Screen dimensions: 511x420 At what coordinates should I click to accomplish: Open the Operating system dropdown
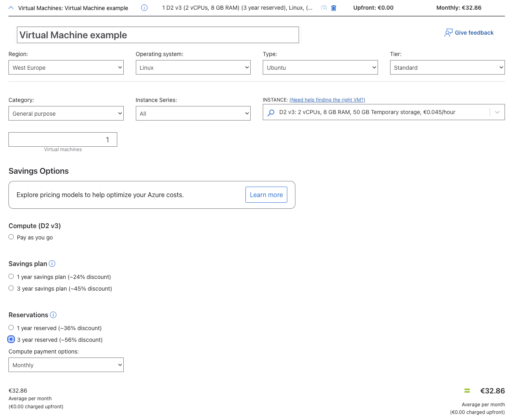coord(193,68)
